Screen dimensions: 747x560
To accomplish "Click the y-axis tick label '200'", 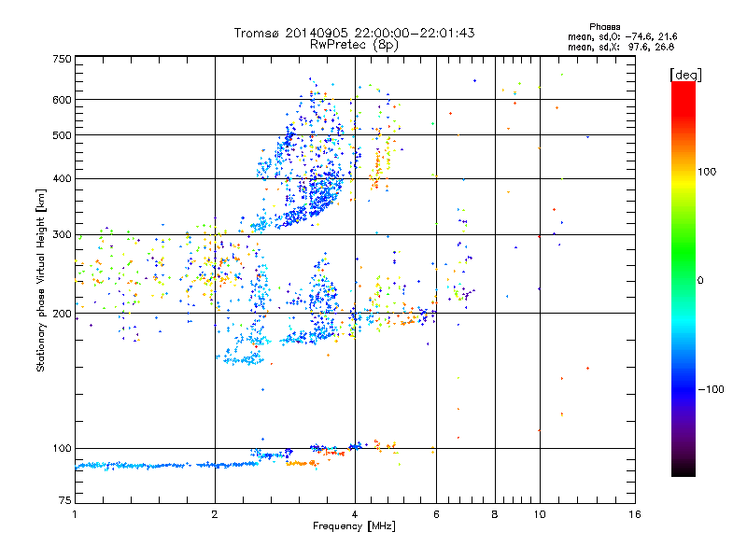I will click(62, 314).
